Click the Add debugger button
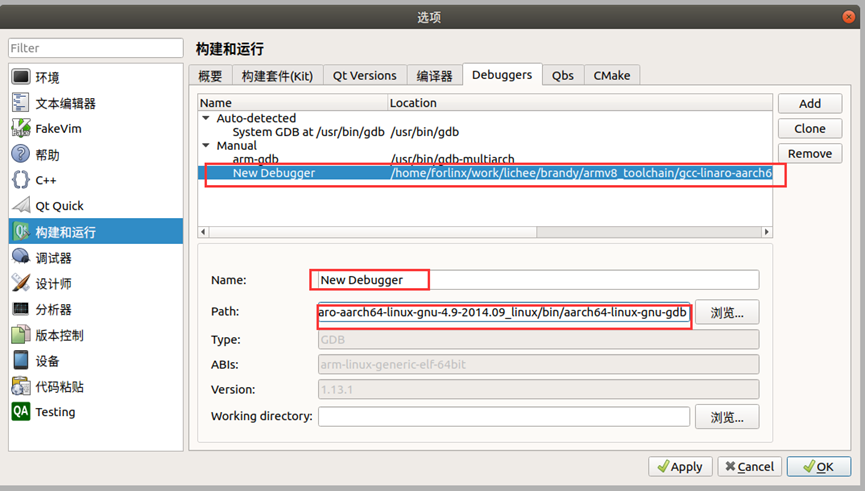Viewport: 865px width, 491px height. tap(810, 104)
